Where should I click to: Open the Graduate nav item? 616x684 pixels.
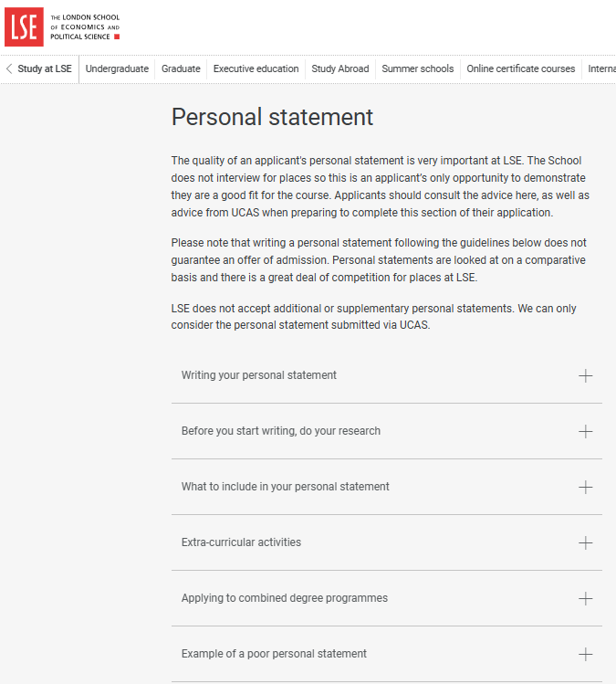(x=181, y=68)
